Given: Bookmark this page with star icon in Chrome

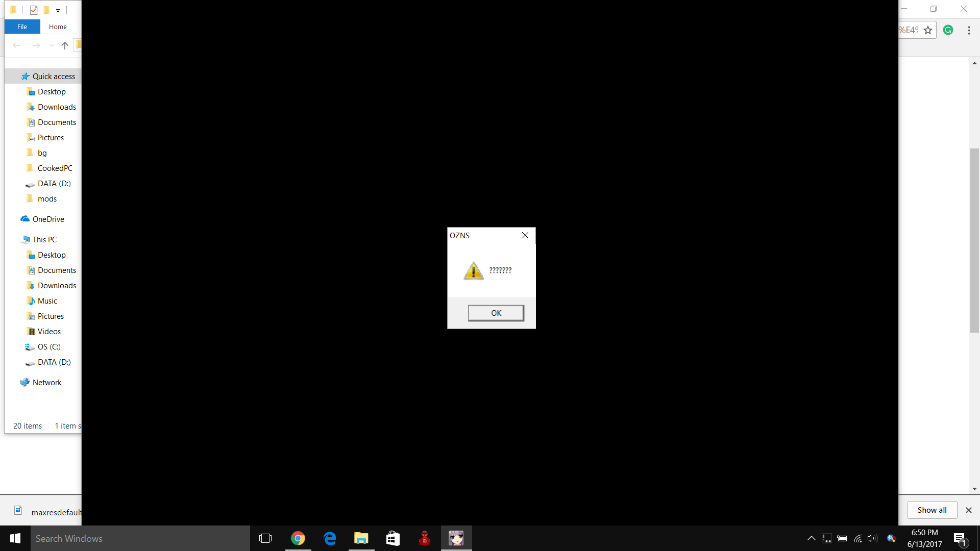Looking at the screenshot, I should click(x=928, y=30).
